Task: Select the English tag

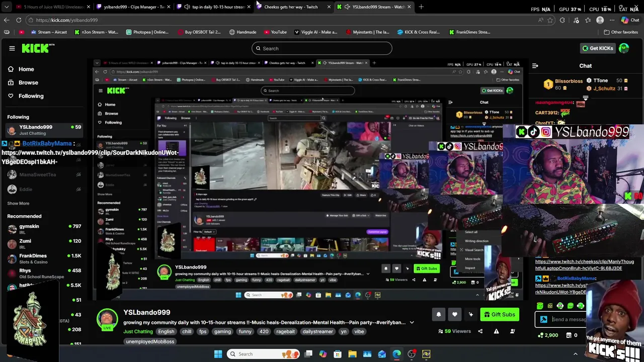Action: (x=166, y=332)
